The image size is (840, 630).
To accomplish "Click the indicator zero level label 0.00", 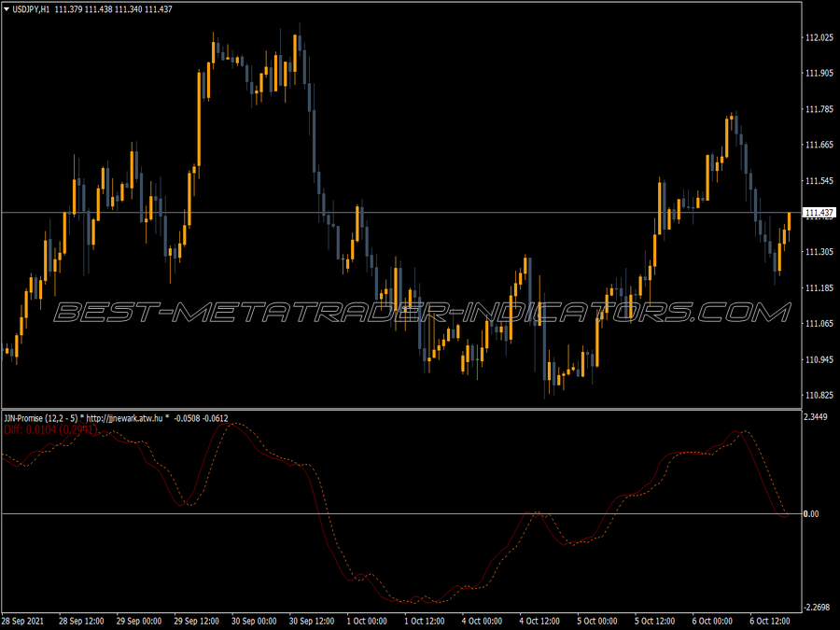I will tap(811, 513).
